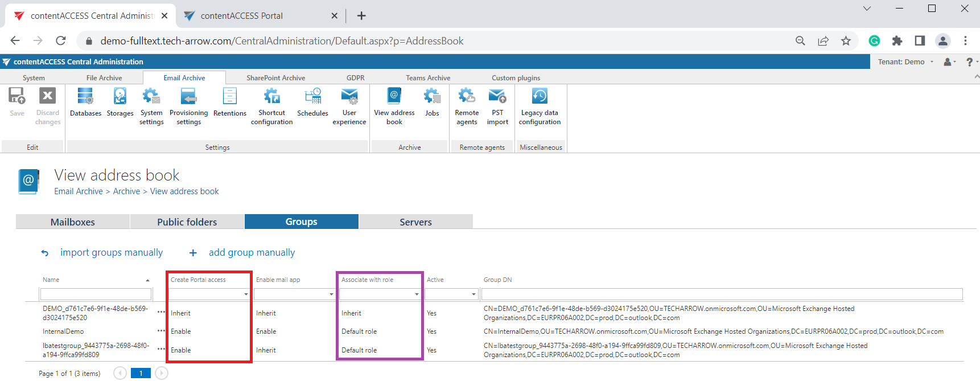Click add group manually
The image size is (980, 381).
click(x=252, y=252)
